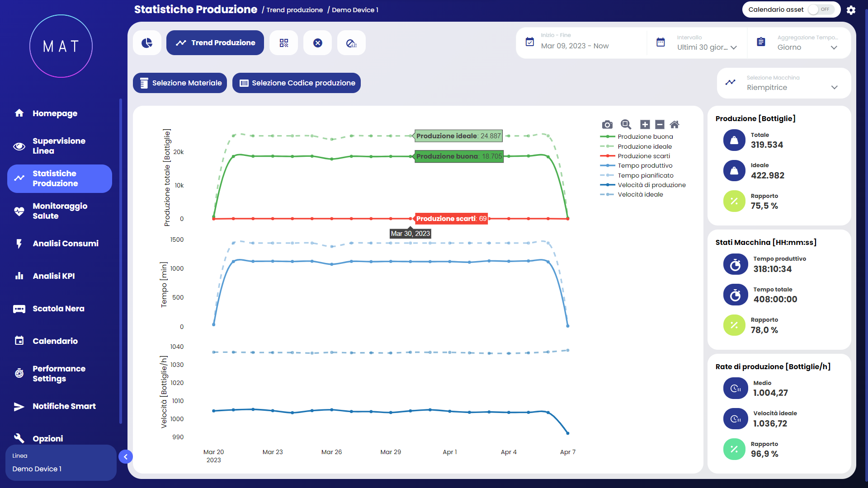The height and width of the screenshot is (488, 868).
Task: Open settings gear icon
Action: [x=851, y=10]
